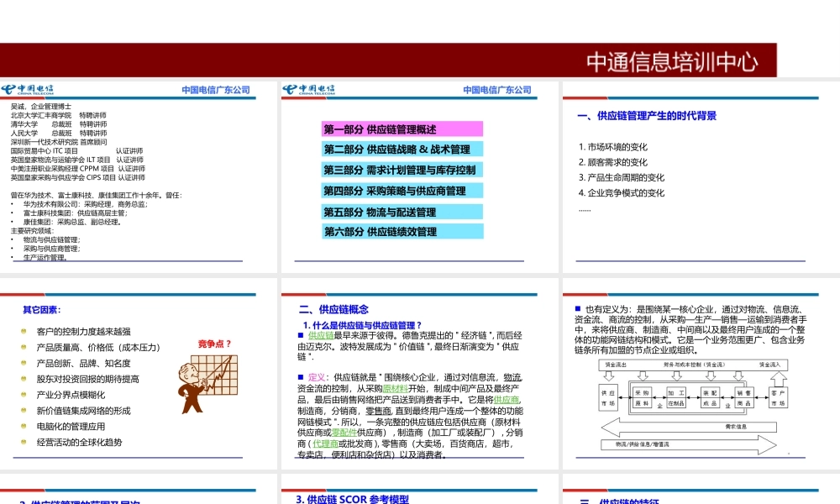
Task: Open the green 供应商 hyperlink
Action: (507, 400)
